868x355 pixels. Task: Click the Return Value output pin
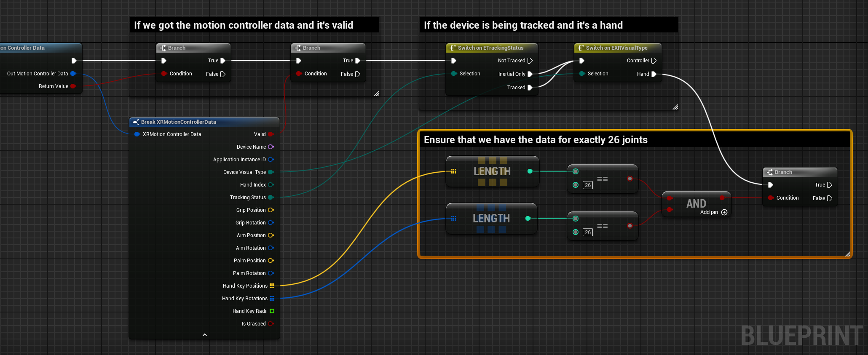(x=73, y=86)
